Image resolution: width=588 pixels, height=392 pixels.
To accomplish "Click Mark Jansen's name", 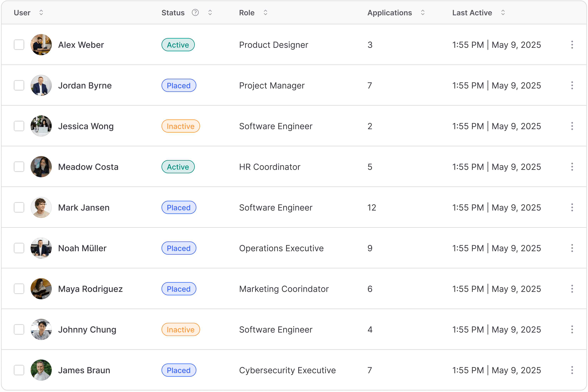I will (84, 207).
